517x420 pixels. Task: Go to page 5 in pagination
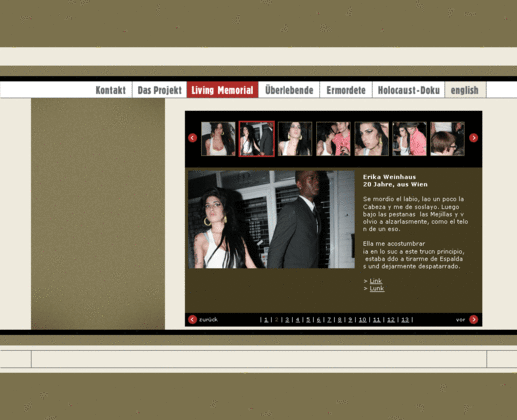pyautogui.click(x=308, y=320)
